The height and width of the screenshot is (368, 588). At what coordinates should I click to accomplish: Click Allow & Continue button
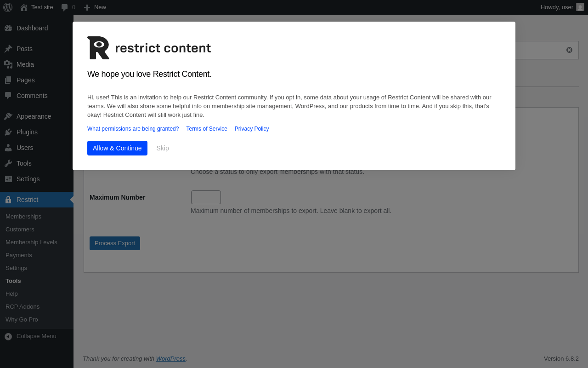point(117,148)
